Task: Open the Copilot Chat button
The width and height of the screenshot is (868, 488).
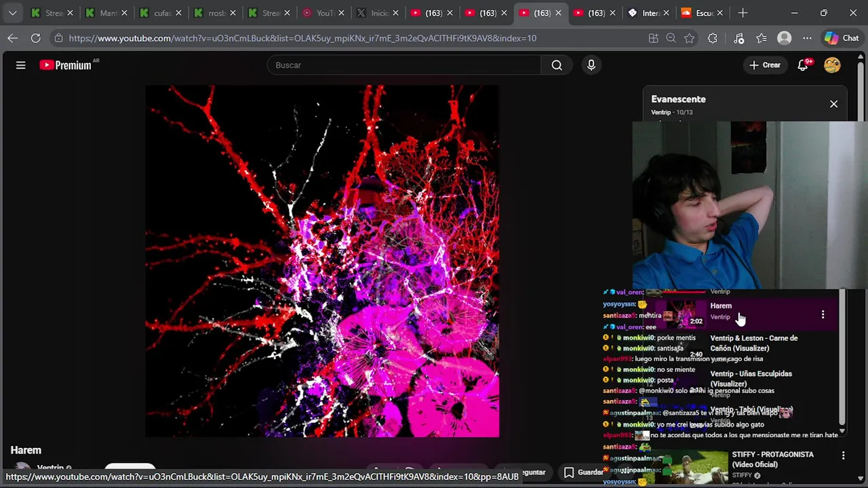Action: (x=842, y=38)
